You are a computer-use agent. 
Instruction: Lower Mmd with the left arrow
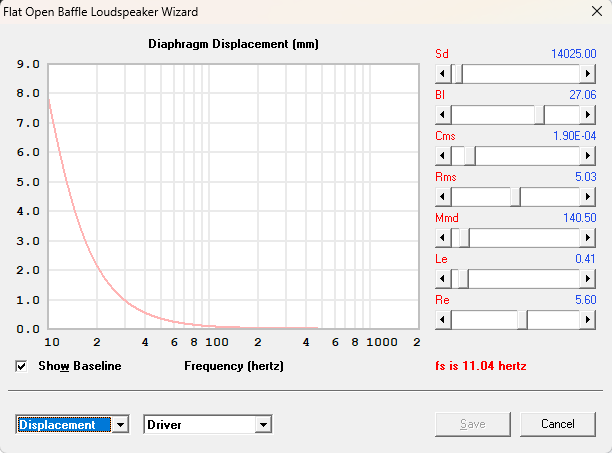click(x=443, y=238)
